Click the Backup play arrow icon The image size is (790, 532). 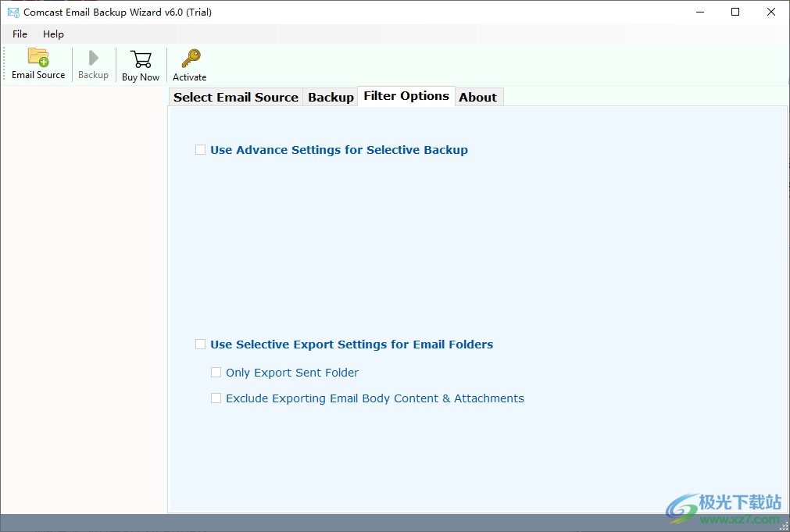(x=93, y=58)
